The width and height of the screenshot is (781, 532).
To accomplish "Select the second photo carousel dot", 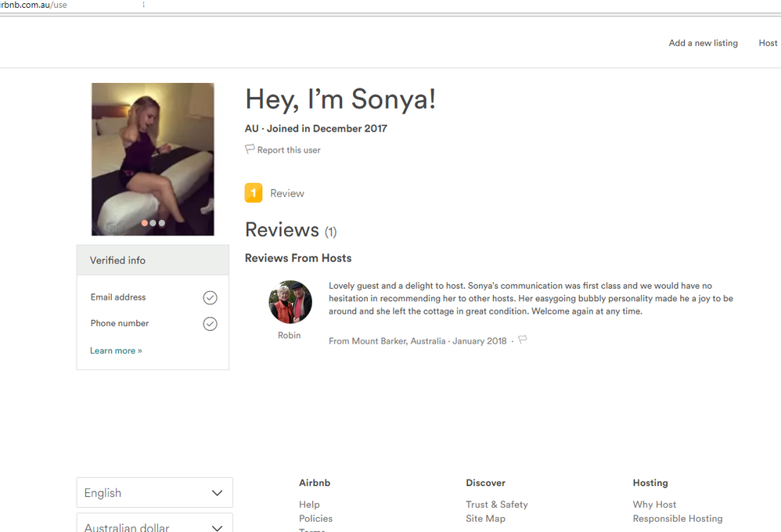I will tap(153, 223).
